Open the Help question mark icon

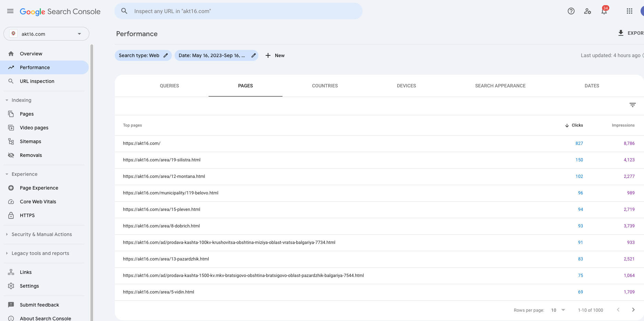571,11
